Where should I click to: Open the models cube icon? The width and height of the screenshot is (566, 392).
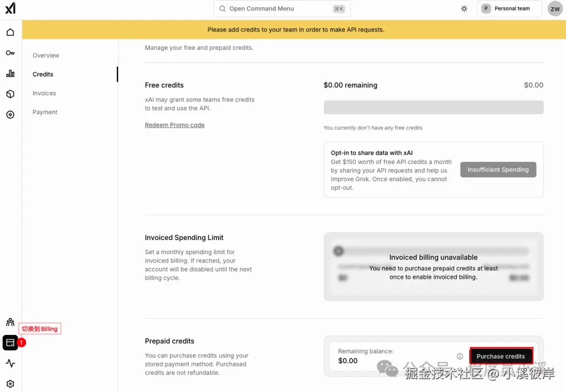click(10, 94)
